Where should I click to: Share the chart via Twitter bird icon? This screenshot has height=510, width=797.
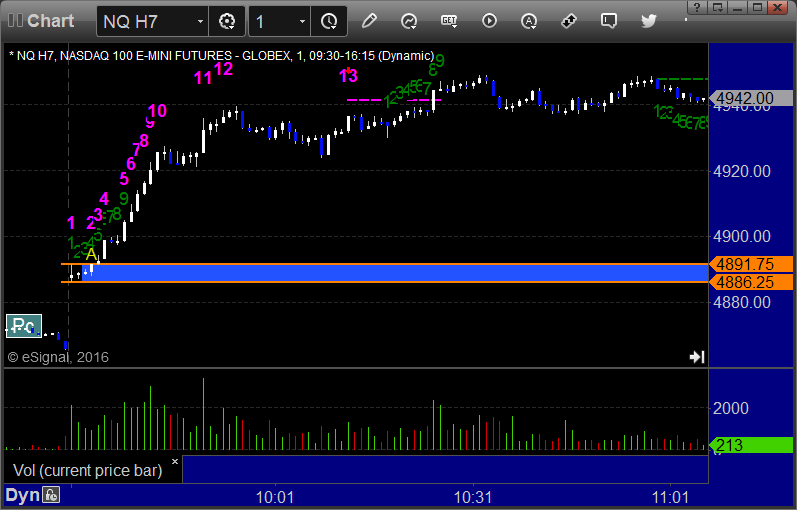pos(649,21)
